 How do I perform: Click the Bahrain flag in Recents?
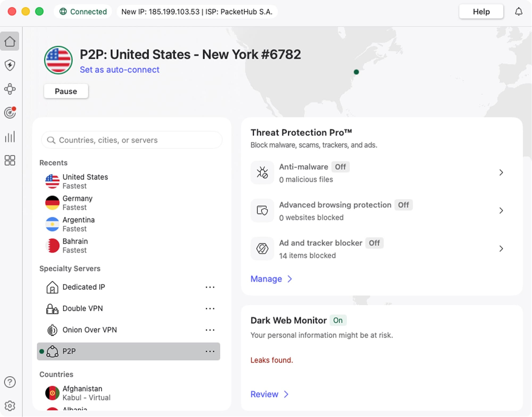[52, 245]
